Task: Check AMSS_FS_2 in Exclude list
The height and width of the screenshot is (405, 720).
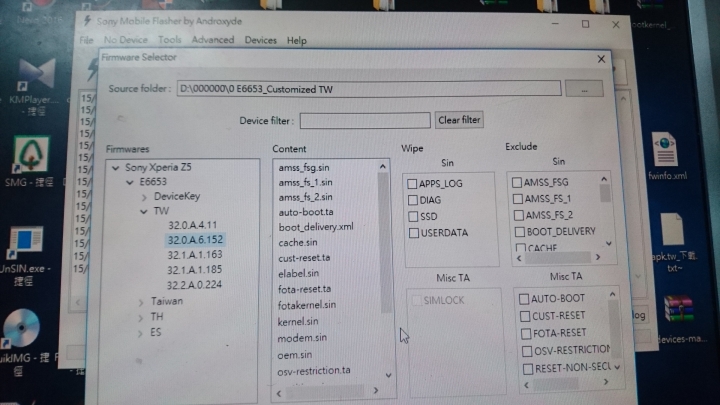Action: 519,215
